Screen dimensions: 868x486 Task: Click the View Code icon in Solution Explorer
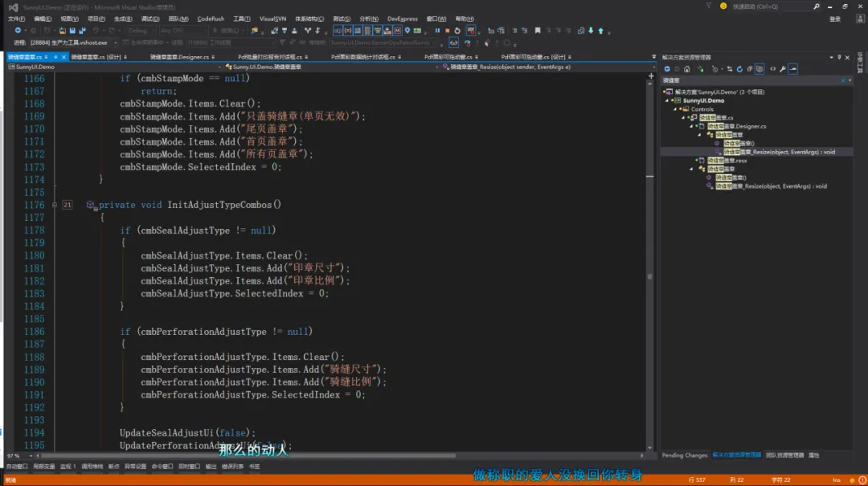(773, 69)
